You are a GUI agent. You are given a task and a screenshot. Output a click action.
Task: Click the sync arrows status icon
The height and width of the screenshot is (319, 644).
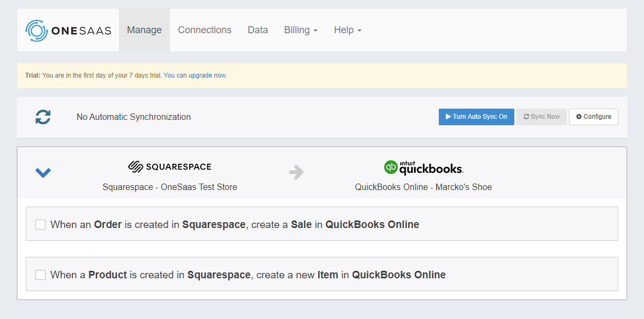[x=43, y=117]
